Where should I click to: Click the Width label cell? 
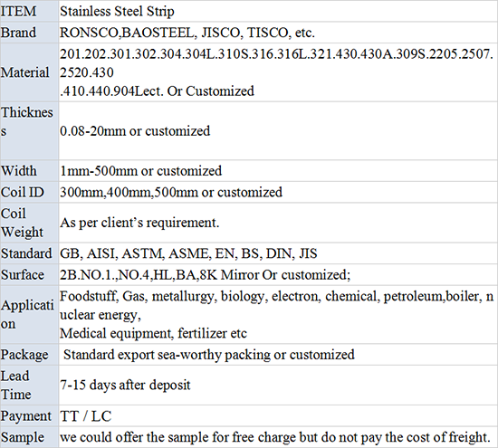(x=29, y=171)
